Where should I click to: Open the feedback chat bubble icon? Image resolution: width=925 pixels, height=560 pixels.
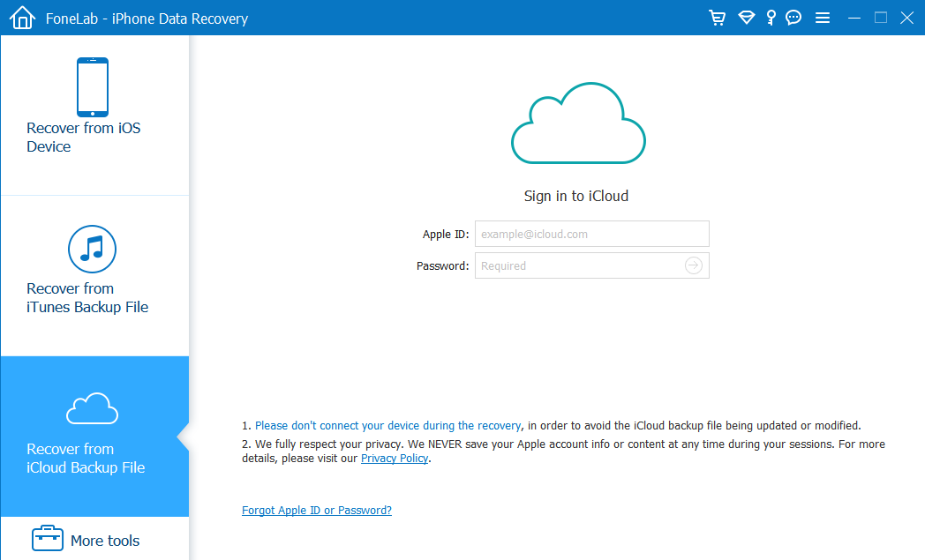click(x=793, y=18)
